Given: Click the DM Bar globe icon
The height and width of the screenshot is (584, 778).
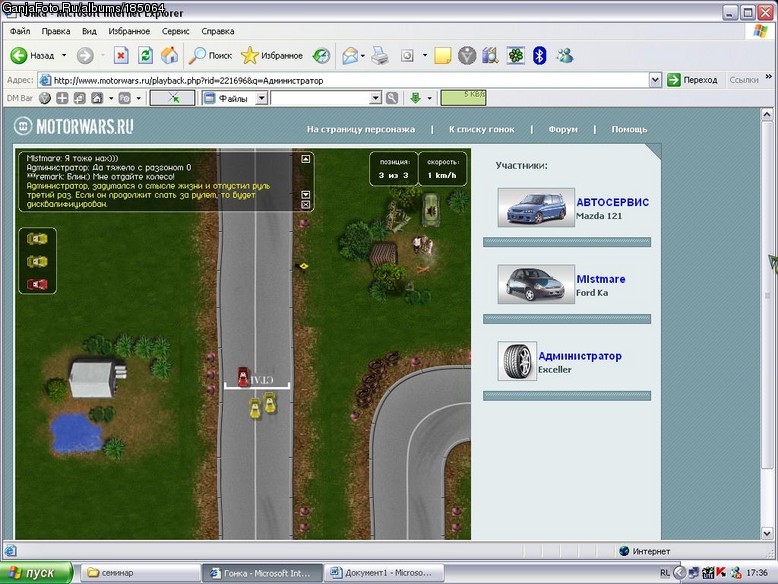Looking at the screenshot, I should coord(45,98).
